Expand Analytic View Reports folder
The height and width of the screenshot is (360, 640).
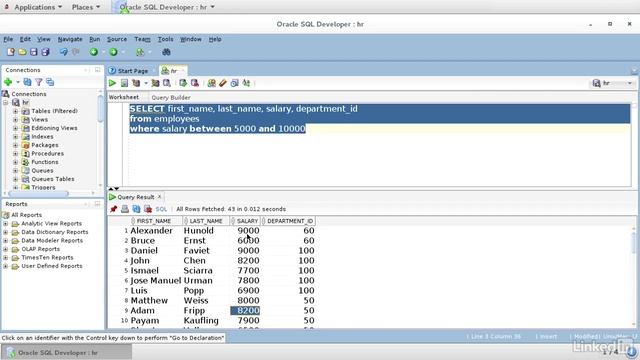pos(6,224)
